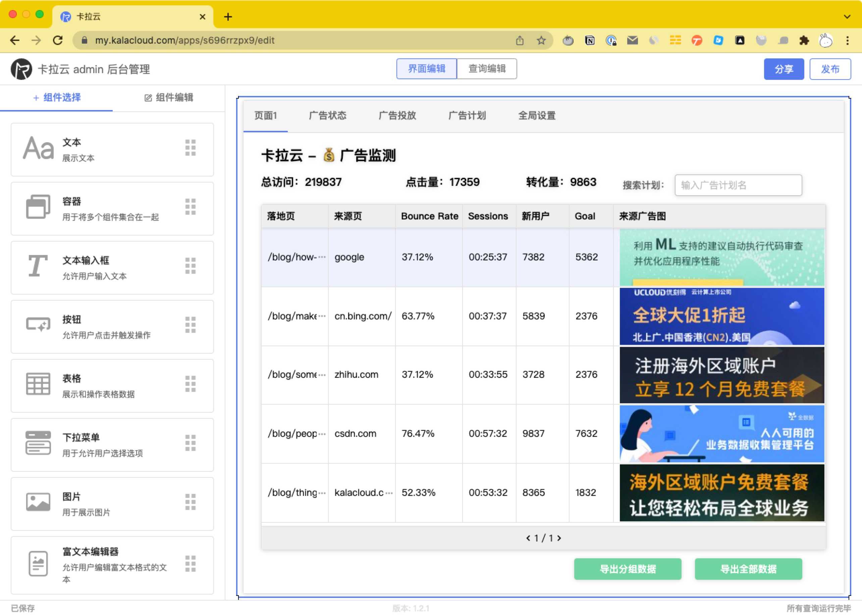Go to previous table page arrow
The height and width of the screenshot is (616, 862).
coord(528,538)
